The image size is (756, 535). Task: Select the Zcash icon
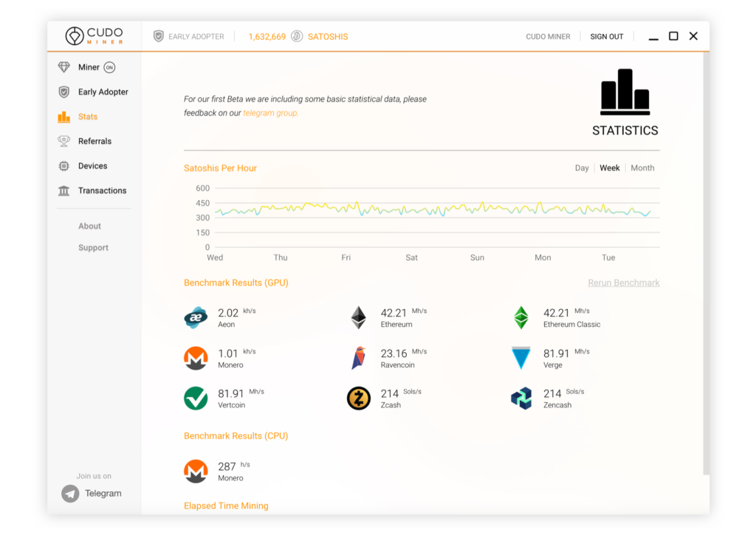358,398
